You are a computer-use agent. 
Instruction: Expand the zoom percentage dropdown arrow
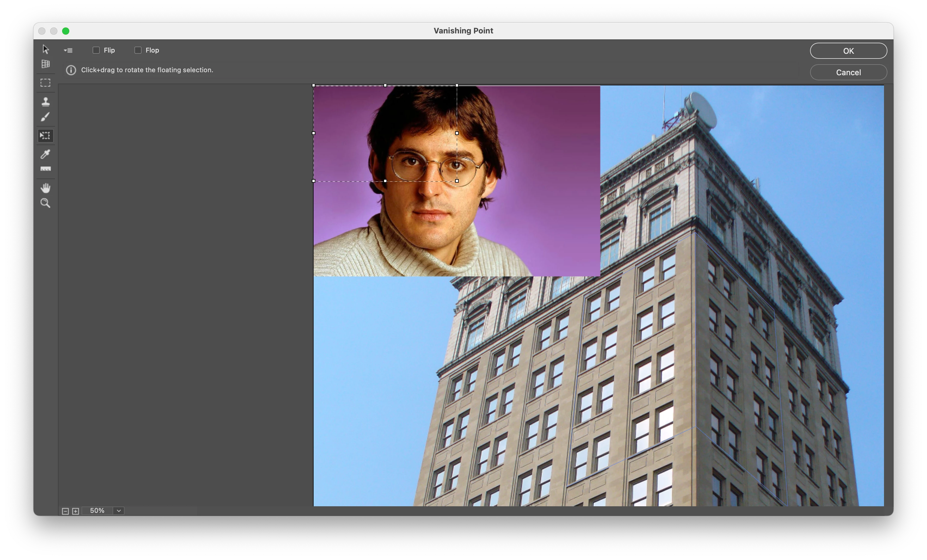pyautogui.click(x=119, y=510)
